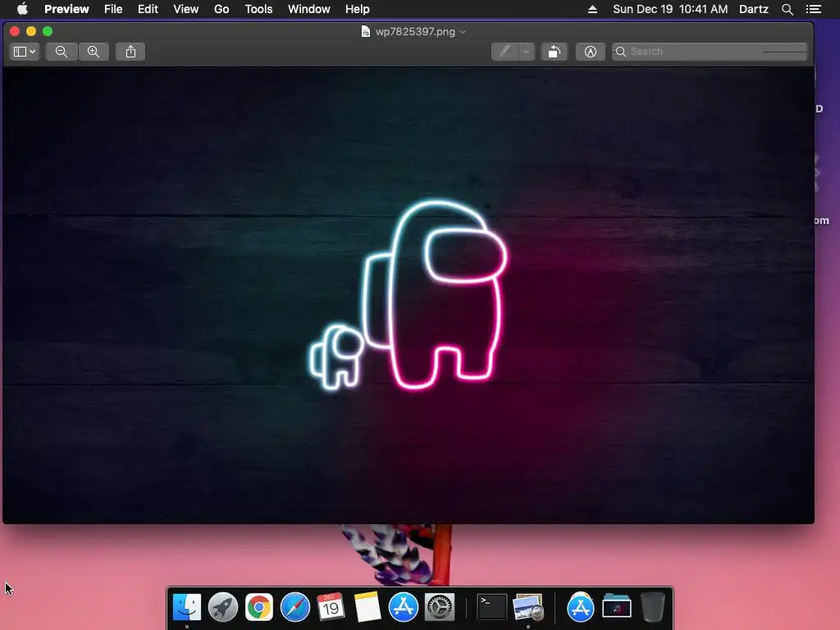Click the sidebar view button in Preview's toolbar
Viewport: 840px width, 630px height.
(25, 52)
